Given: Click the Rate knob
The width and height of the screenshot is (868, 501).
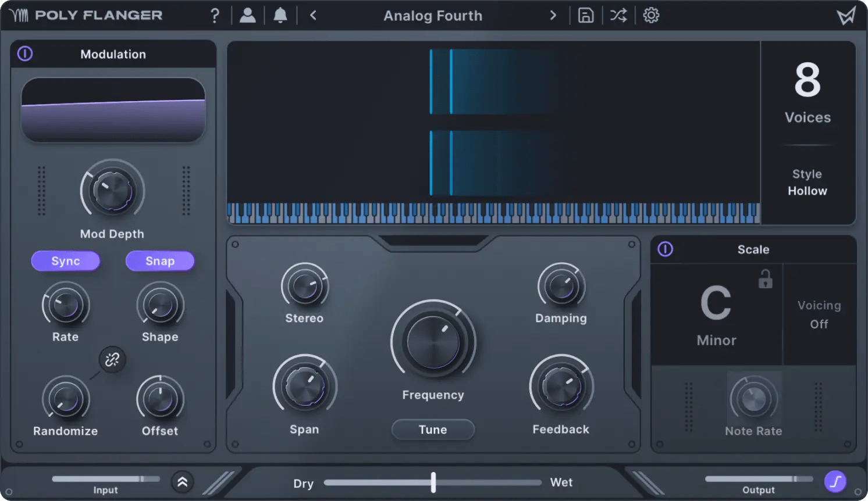Looking at the screenshot, I should pos(66,305).
